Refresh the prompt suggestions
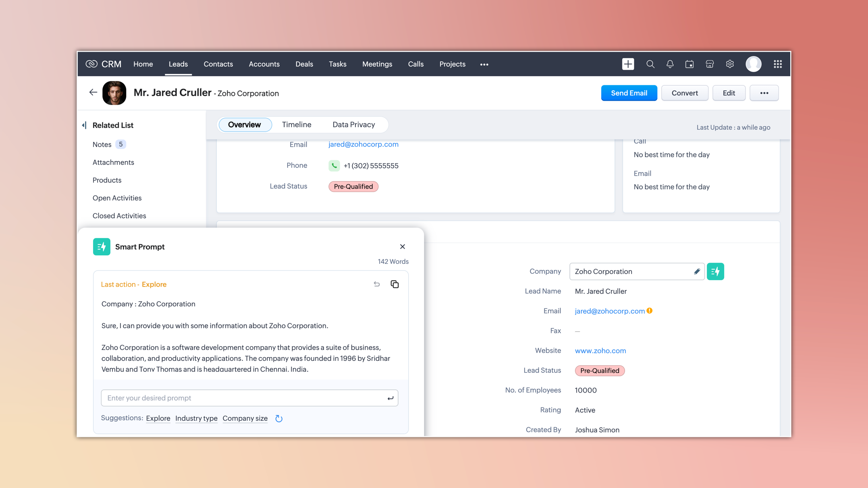 coord(279,419)
